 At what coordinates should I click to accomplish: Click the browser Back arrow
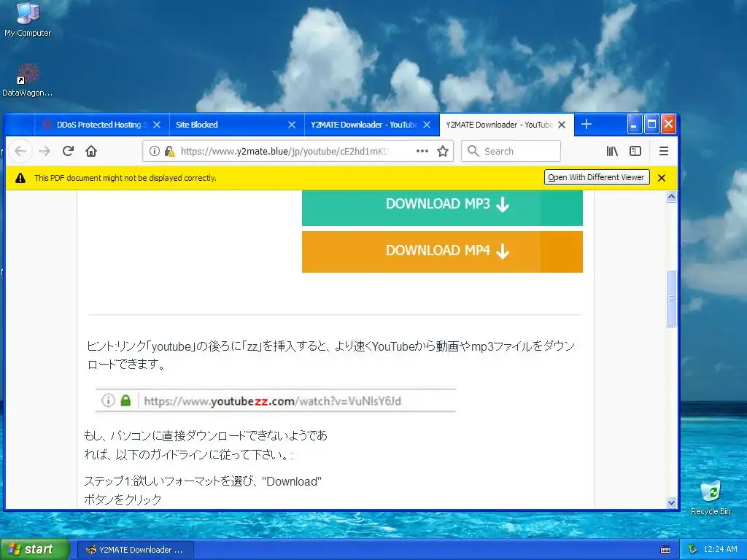[x=20, y=152]
